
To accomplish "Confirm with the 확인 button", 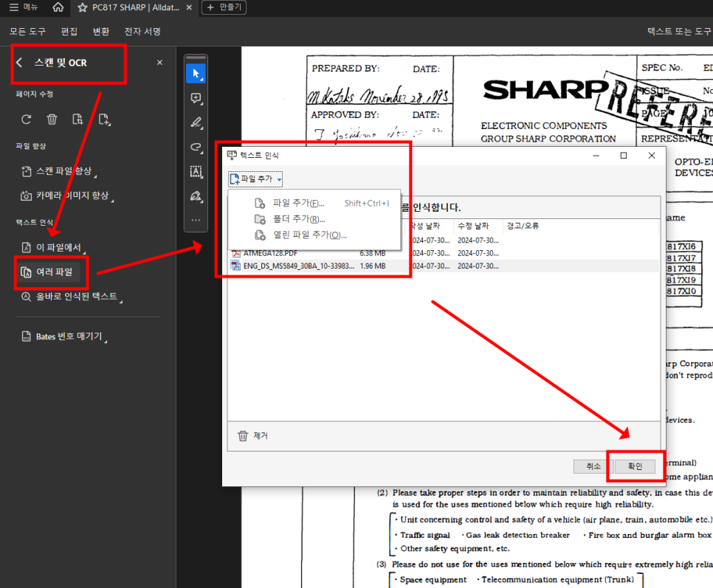I will [635, 466].
